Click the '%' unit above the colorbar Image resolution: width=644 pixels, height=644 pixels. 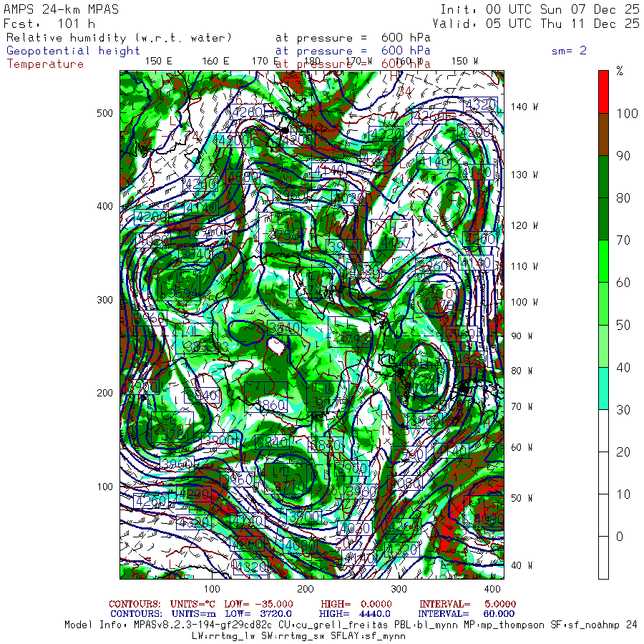(x=620, y=71)
